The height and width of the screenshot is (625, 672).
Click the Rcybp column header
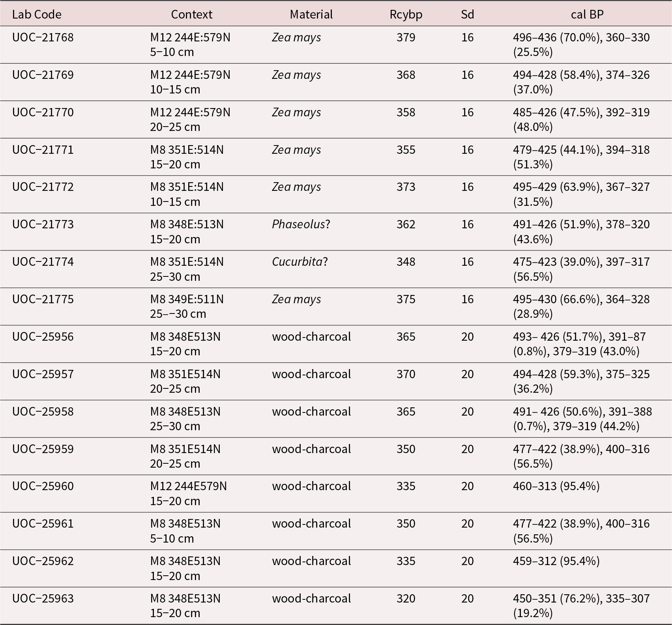tap(406, 15)
